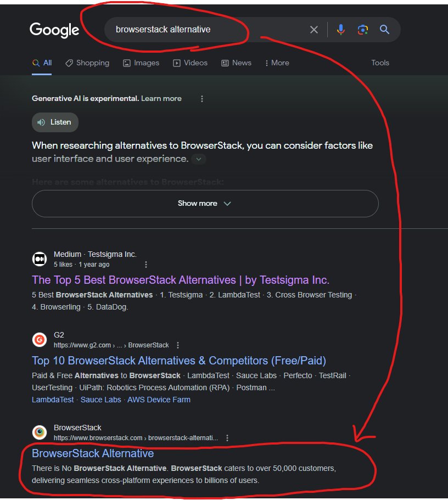Open the Generative AI three-dot options menu

(x=201, y=99)
